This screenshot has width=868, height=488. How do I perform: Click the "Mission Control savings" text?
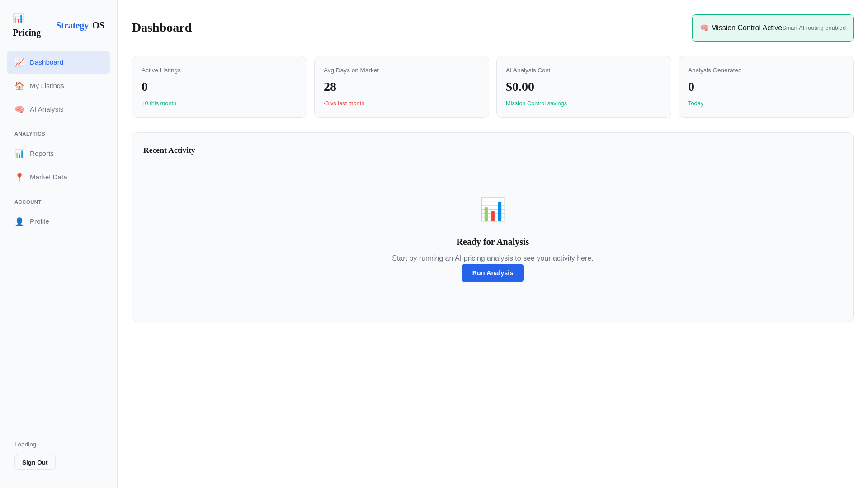click(x=536, y=103)
